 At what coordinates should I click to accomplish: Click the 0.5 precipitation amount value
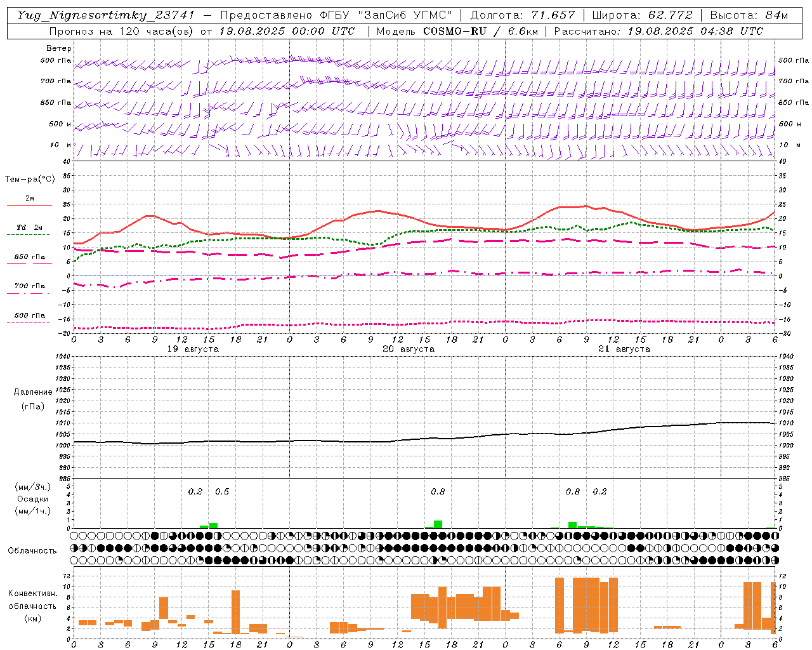(x=222, y=491)
